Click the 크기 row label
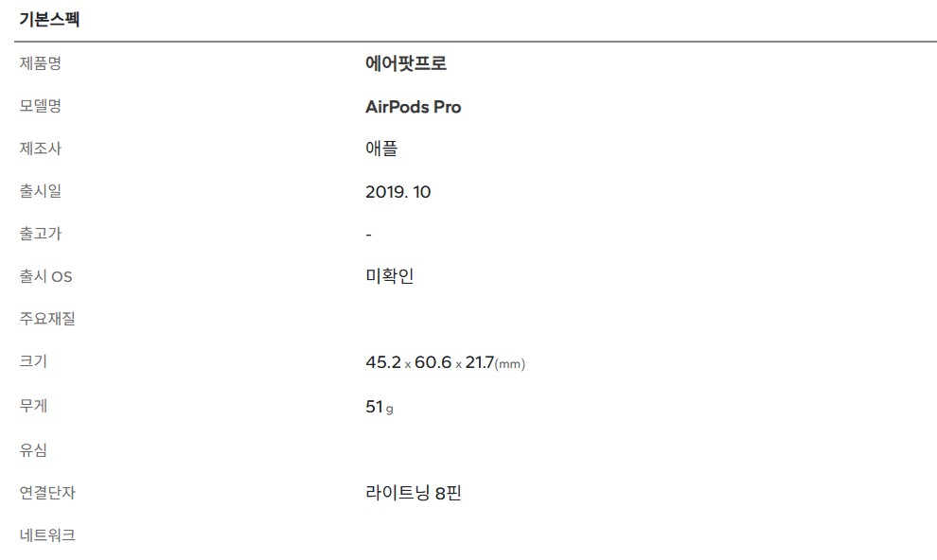 click(33, 361)
